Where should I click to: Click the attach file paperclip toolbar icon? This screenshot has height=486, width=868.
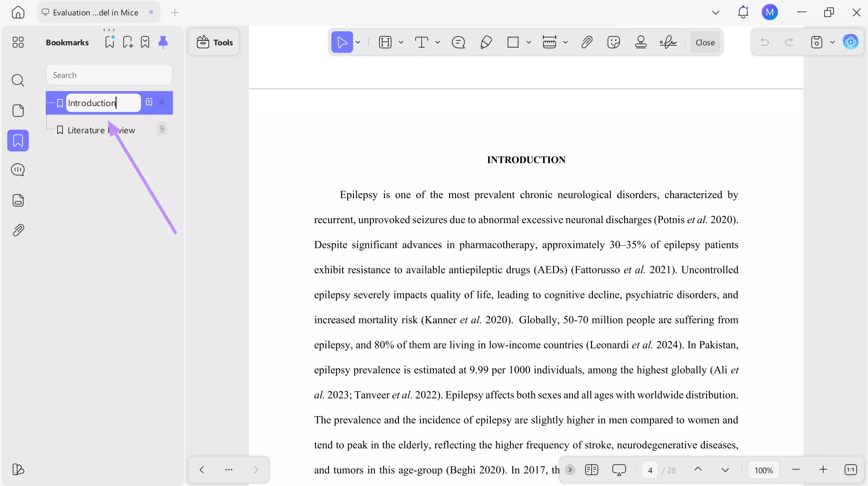[x=587, y=42]
